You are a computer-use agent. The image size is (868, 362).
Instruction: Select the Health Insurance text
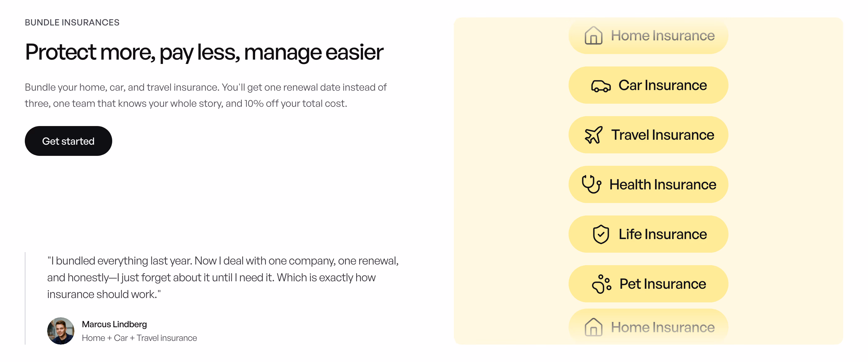click(x=662, y=184)
